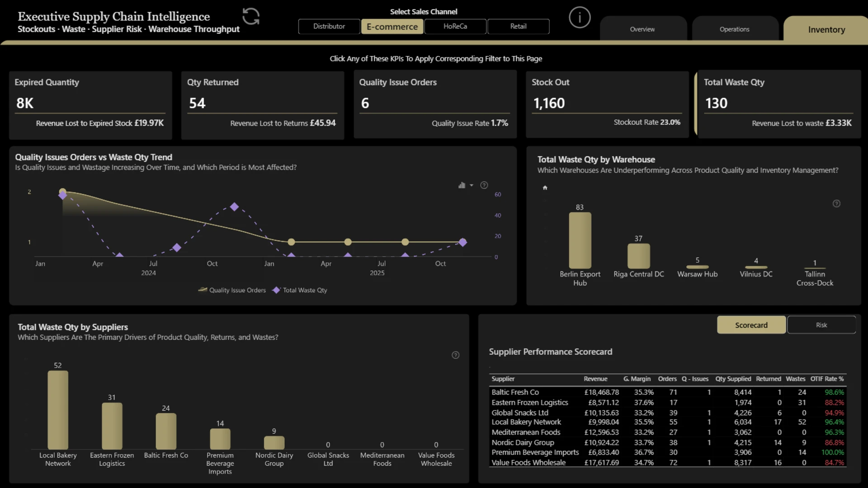Click the home icon in Waste by Warehouse
868x488 pixels.
point(545,188)
